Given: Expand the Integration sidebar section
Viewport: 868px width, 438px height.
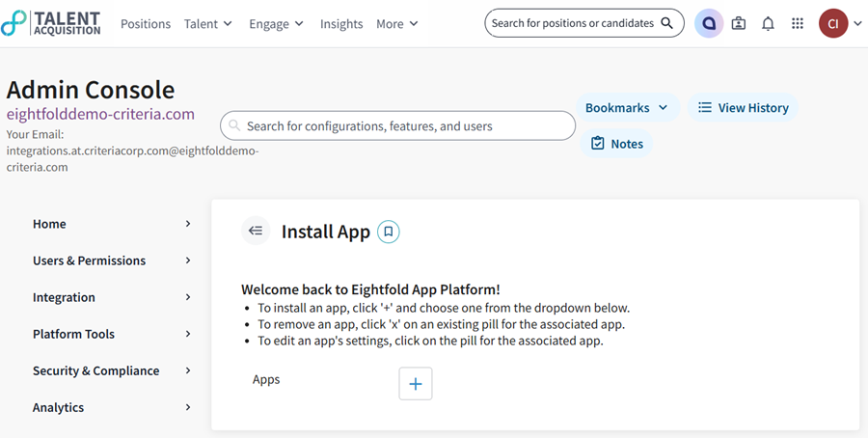Looking at the screenshot, I should [112, 297].
